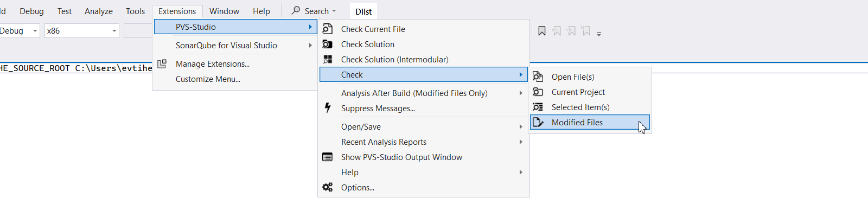Click the Options gears icon

pyautogui.click(x=328, y=187)
